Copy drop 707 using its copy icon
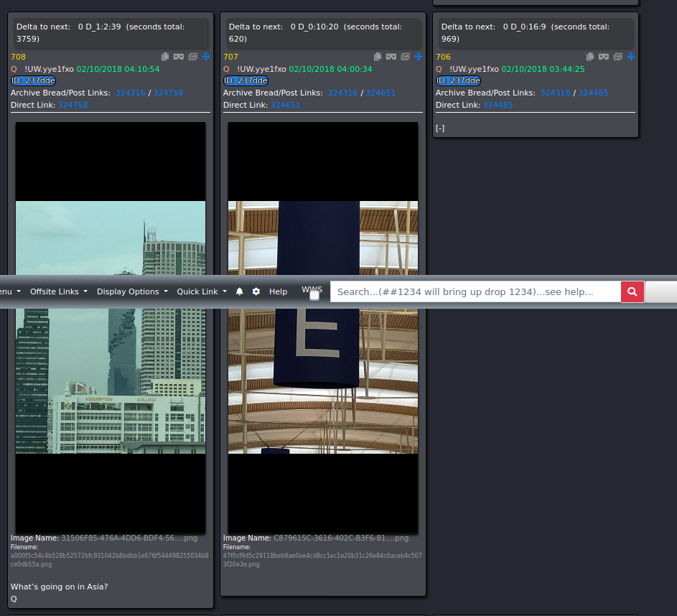 (378, 57)
